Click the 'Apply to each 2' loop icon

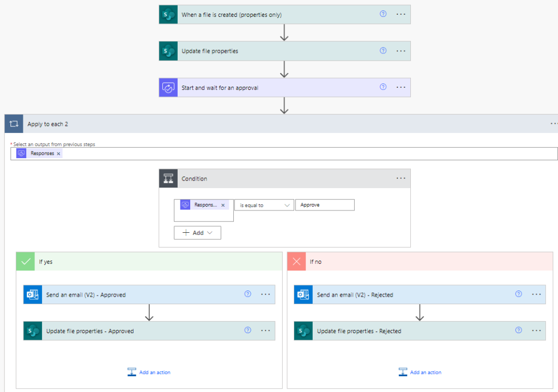[14, 124]
